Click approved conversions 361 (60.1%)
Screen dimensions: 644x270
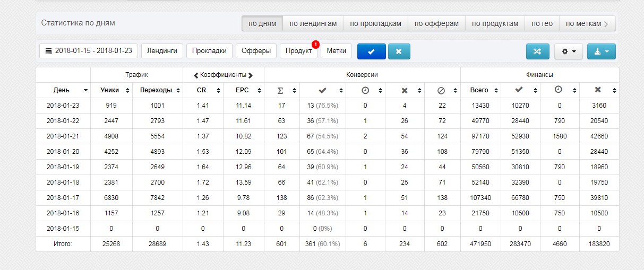pyautogui.click(x=323, y=244)
